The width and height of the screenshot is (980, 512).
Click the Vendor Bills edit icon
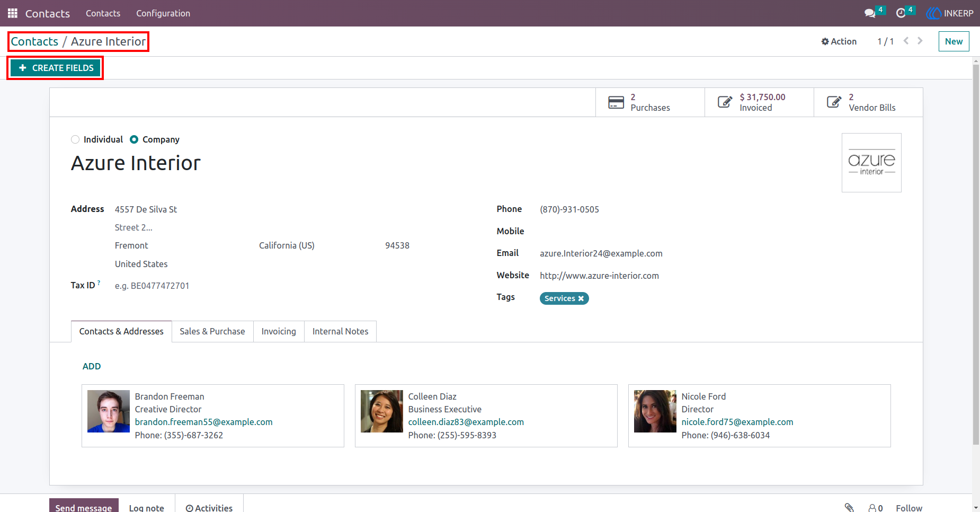click(834, 102)
